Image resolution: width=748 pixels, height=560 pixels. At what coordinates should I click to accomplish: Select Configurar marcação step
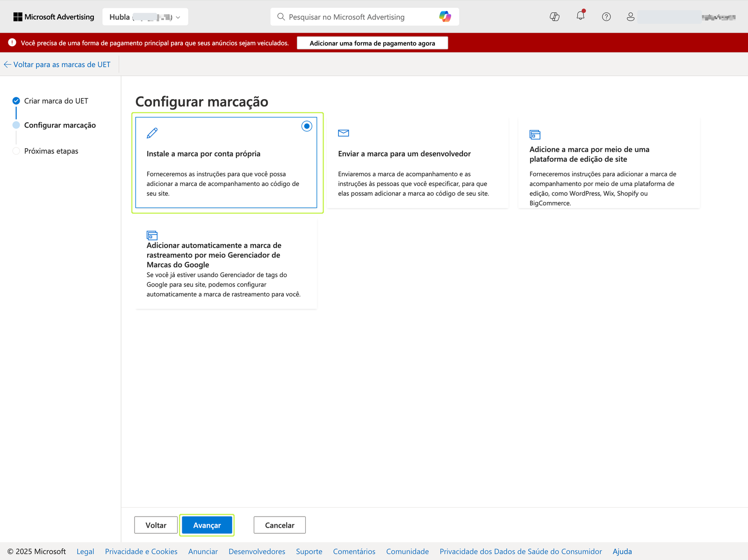point(60,125)
